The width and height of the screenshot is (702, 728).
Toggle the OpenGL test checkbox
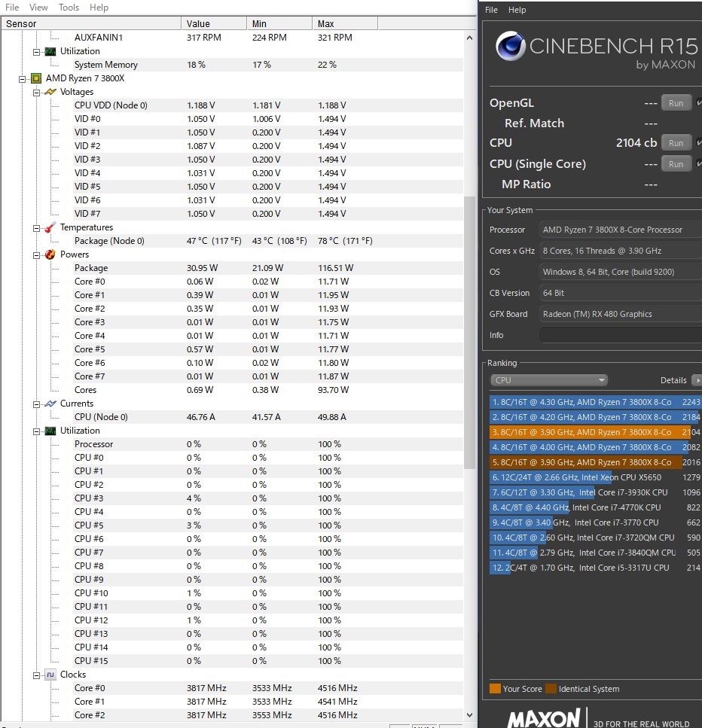click(x=698, y=102)
